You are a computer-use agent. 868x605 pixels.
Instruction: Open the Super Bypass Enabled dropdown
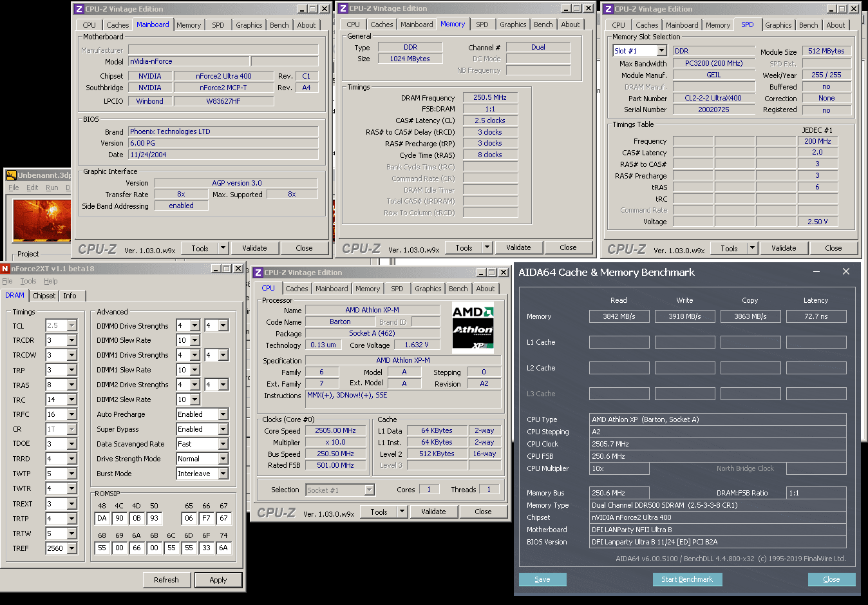pyautogui.click(x=223, y=429)
